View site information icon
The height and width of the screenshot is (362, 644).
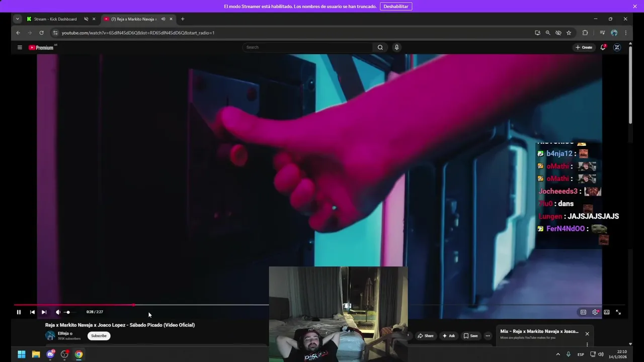[55, 33]
